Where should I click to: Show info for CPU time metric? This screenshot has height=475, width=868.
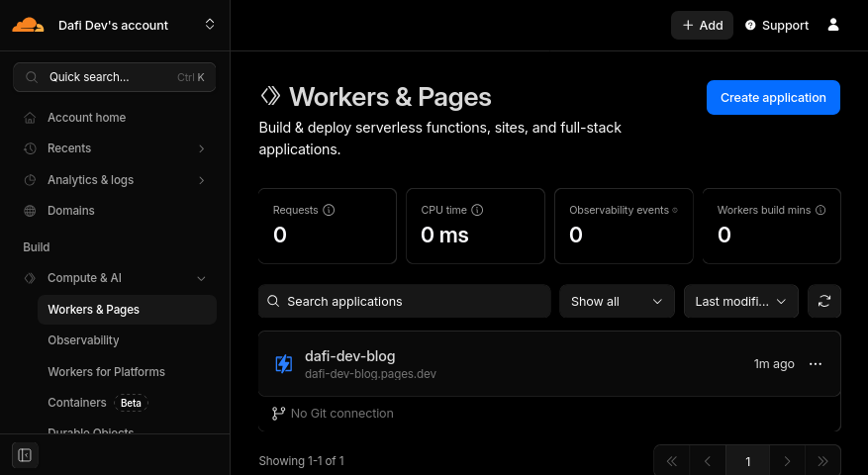(477, 210)
